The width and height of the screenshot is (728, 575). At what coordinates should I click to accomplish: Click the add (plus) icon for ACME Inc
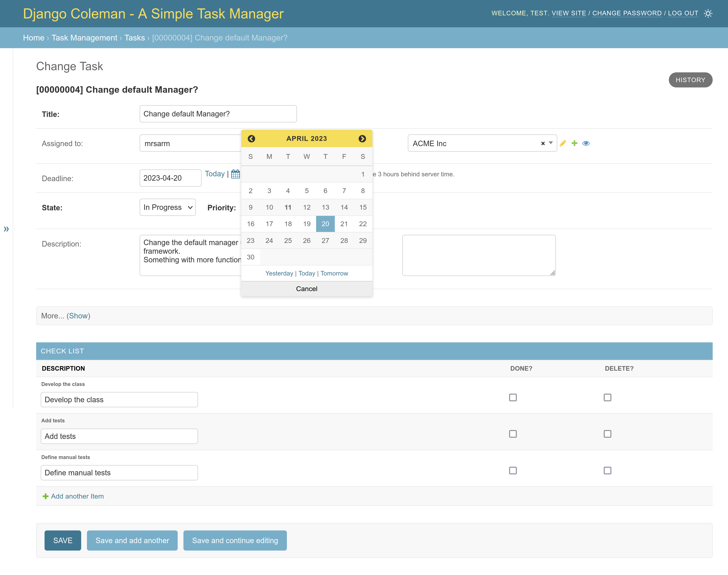tap(574, 143)
